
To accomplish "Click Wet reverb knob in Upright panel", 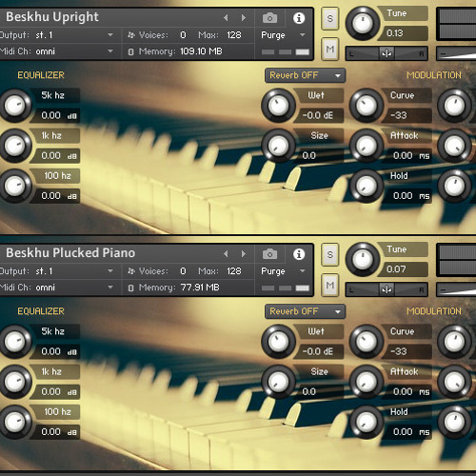I will pos(278,106).
